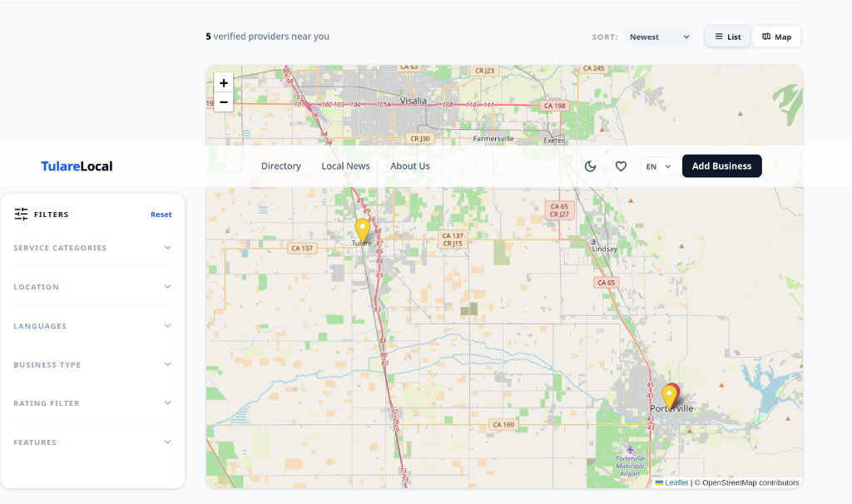The width and height of the screenshot is (852, 504).
Task: Open the Leaflet attribution link
Action: click(676, 483)
